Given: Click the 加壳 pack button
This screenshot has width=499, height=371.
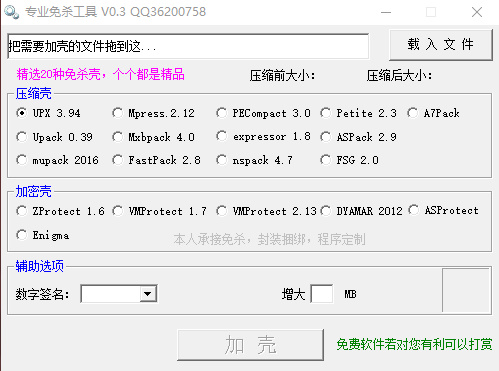Looking at the screenshot, I should pyautogui.click(x=250, y=345).
